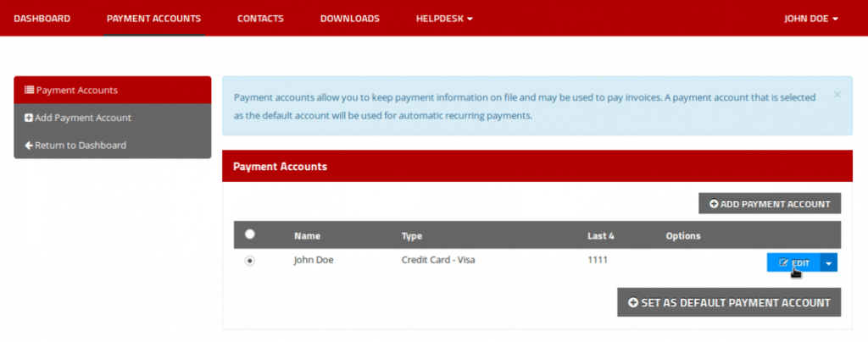Go to Contacts in top navigation

pyautogui.click(x=260, y=19)
